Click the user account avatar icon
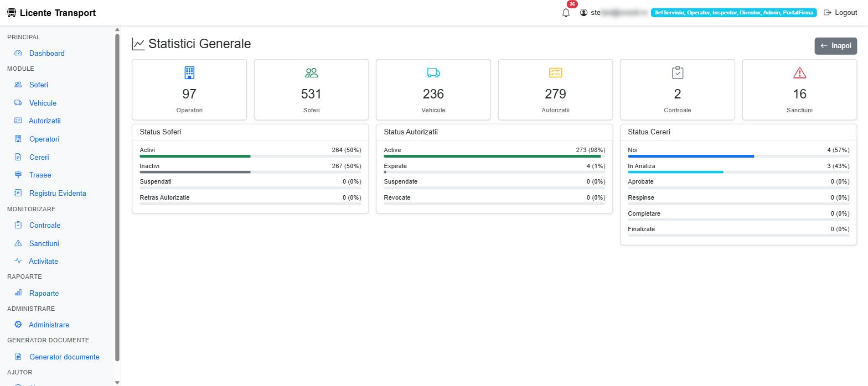 point(583,13)
